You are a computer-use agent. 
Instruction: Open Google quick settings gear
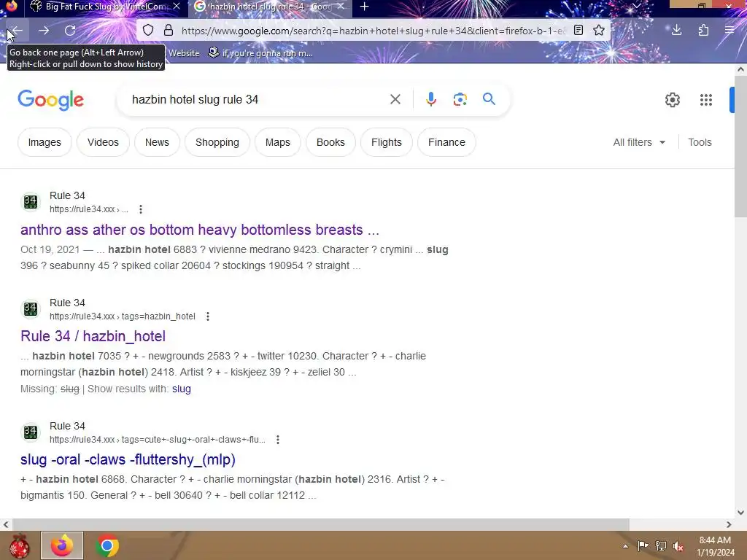pyautogui.click(x=672, y=100)
